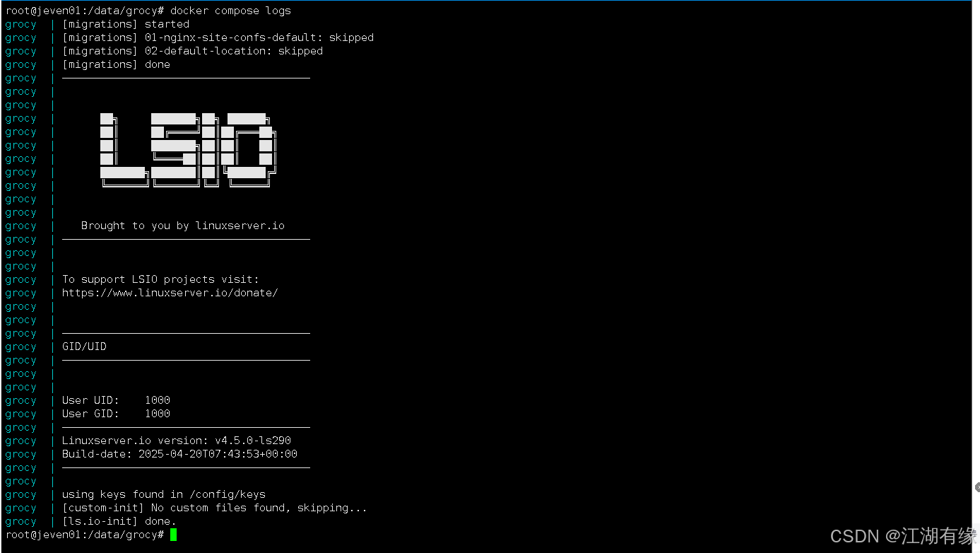Select 'using keys found in /config/keys' line
This screenshot has width=980, height=553.
164,494
